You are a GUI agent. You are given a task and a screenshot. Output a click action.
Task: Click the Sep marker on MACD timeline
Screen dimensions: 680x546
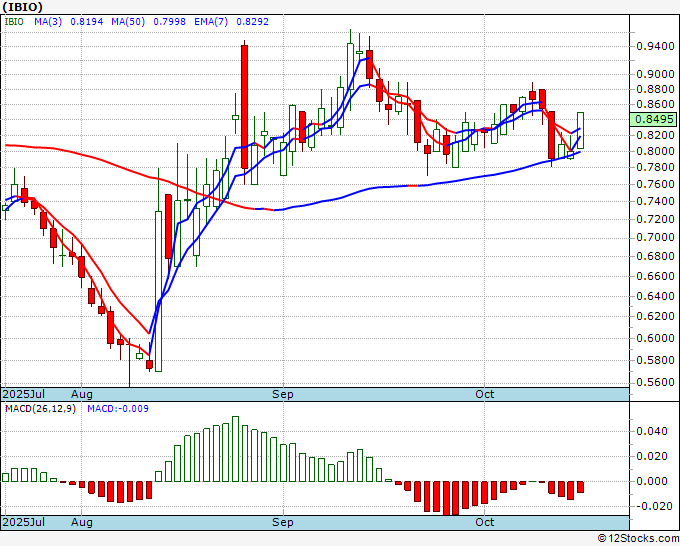tap(283, 522)
